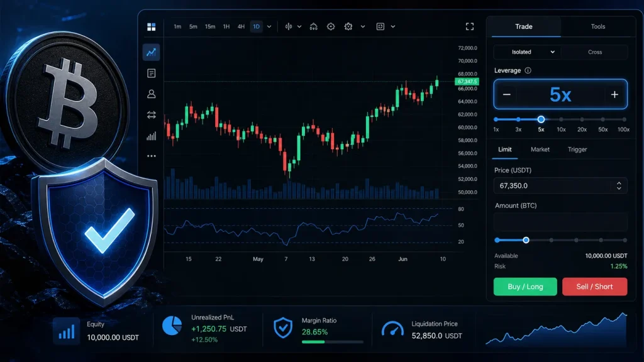Switch to the Trade tab
Viewport: 644px width, 362px height.
pos(524,26)
